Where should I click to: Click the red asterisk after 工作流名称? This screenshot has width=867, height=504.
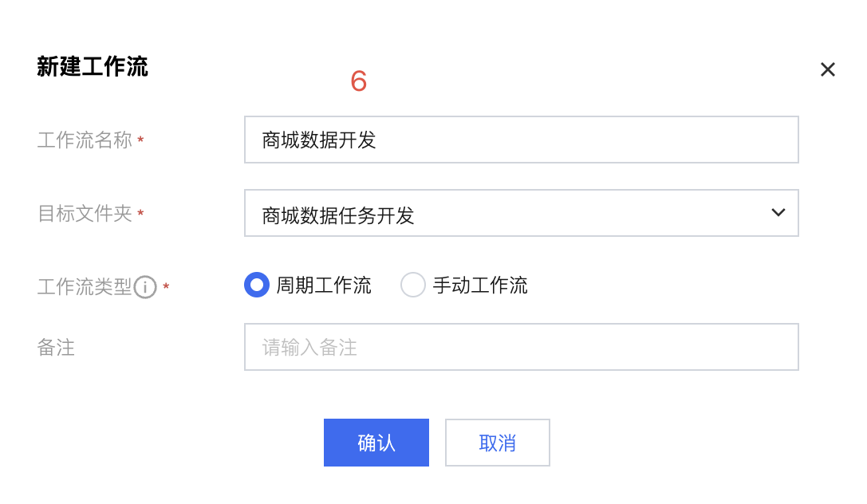141,141
